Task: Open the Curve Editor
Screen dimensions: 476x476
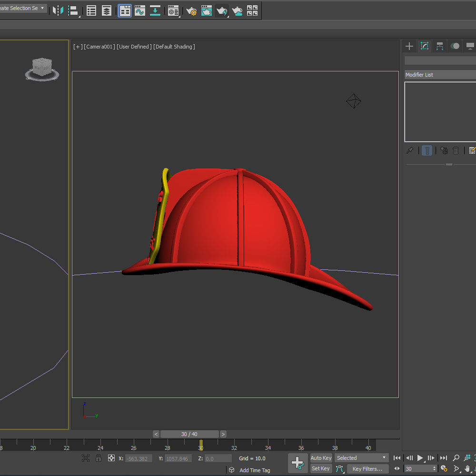Action: coord(140,10)
